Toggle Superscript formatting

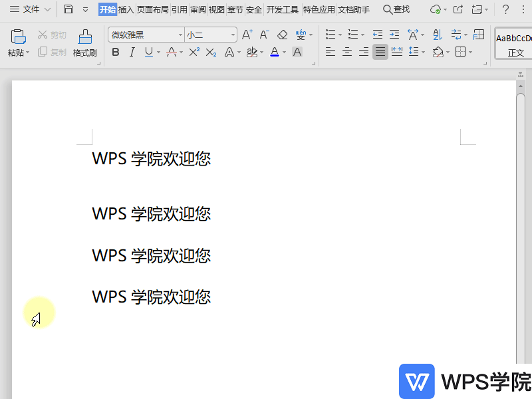194,53
